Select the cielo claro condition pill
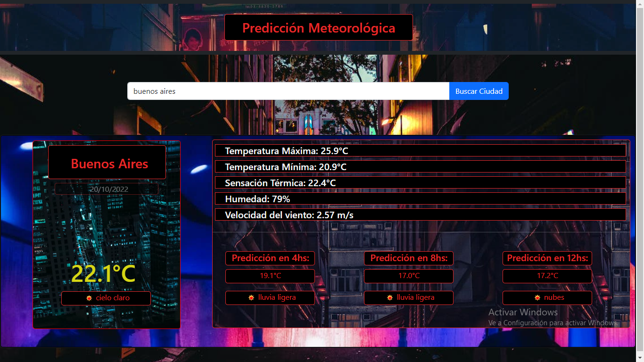This screenshot has width=644, height=362. 106,298
